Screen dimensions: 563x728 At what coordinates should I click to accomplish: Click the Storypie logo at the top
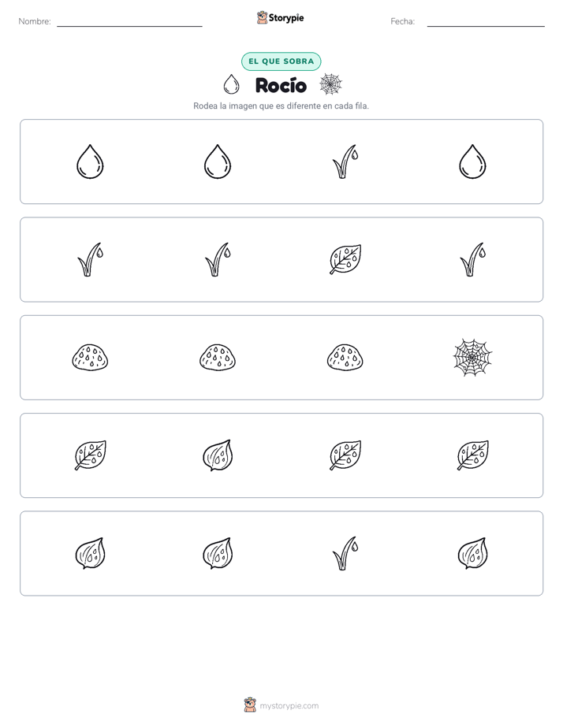(281, 17)
